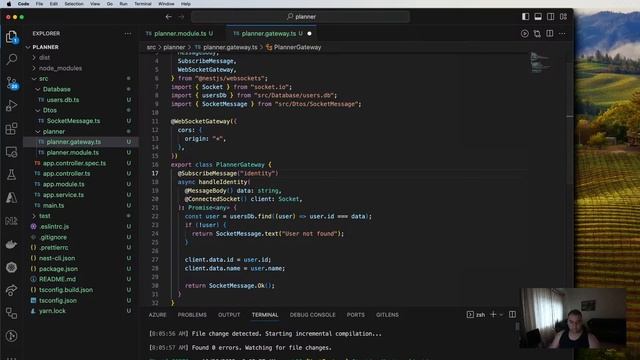640x360 pixels.
Task: Click the src breadcrumb segment
Action: pos(151,47)
